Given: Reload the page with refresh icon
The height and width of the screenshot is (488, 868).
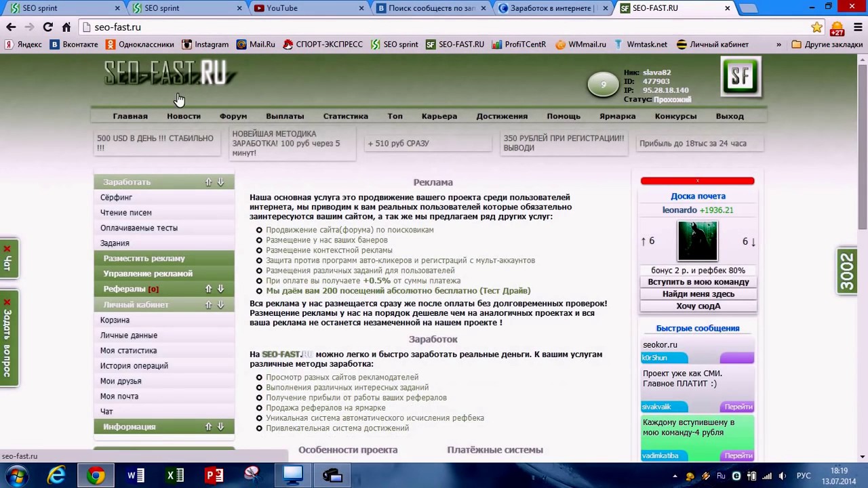Looking at the screenshot, I should (47, 27).
